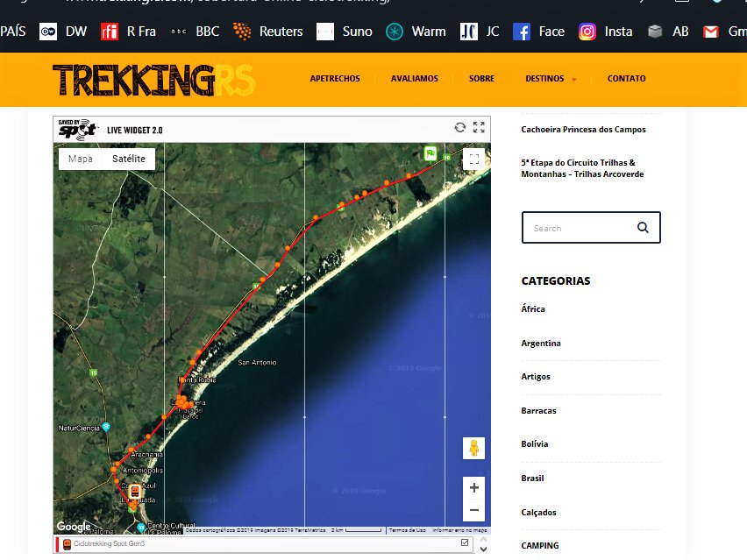Screen dimensions: 747x560
Task: Click the search magnifier icon
Action: 643,228
